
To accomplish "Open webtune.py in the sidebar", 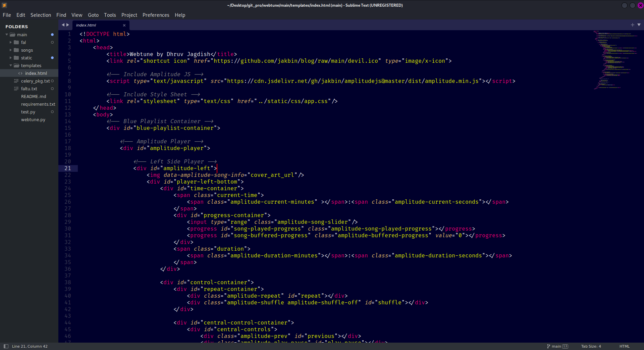I will coord(33,119).
